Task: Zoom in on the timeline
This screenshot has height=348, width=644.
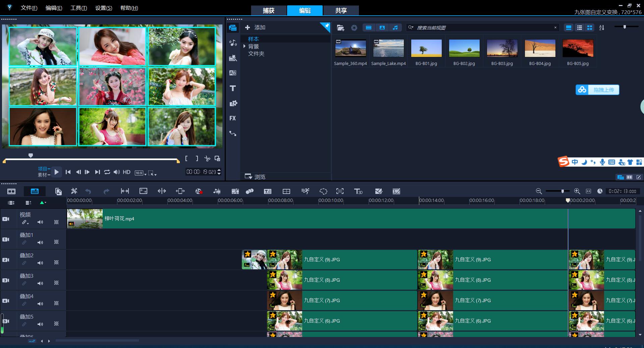Action: 577,191
